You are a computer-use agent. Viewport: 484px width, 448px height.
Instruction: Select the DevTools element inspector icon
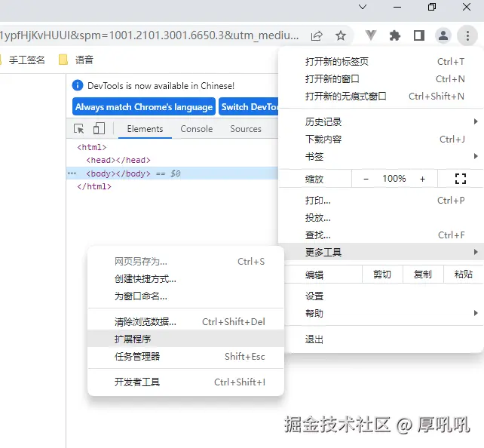[79, 128]
